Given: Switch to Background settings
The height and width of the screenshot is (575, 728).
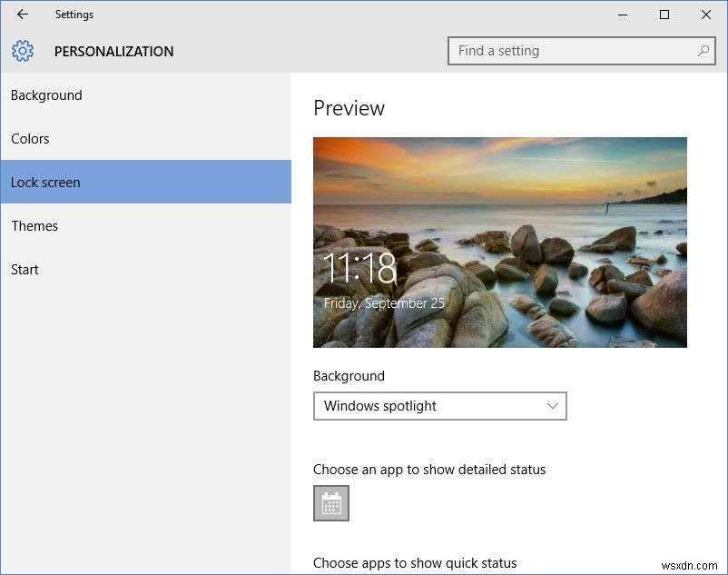Looking at the screenshot, I should click(x=46, y=94).
